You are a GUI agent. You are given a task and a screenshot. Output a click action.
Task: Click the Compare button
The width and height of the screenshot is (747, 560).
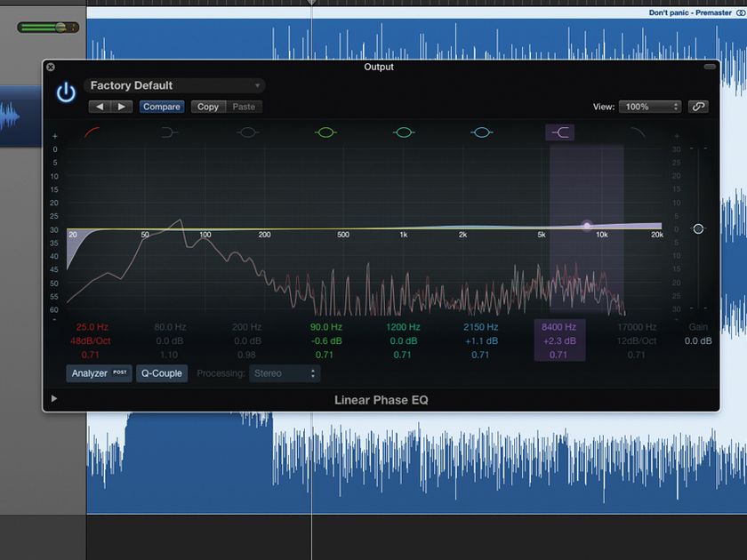pyautogui.click(x=161, y=107)
